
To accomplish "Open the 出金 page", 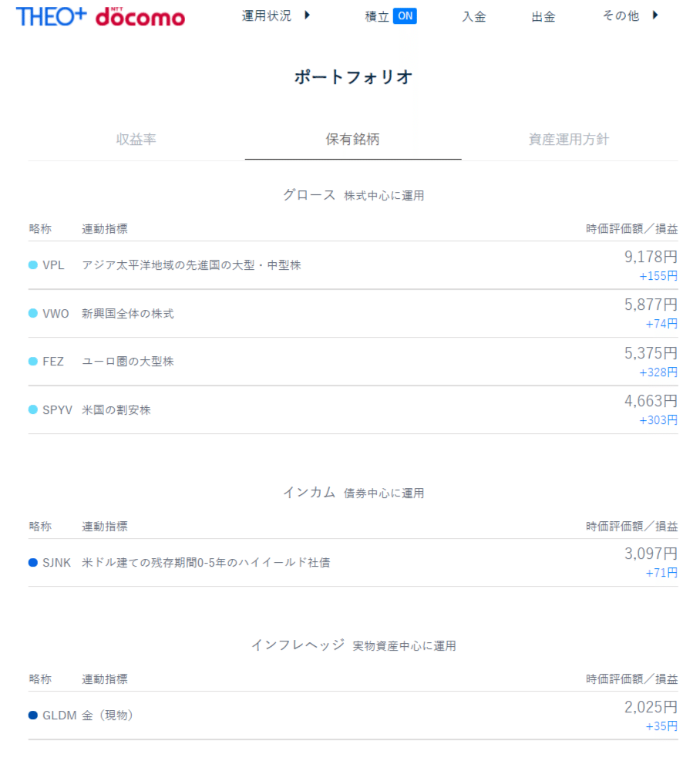I will click(544, 17).
